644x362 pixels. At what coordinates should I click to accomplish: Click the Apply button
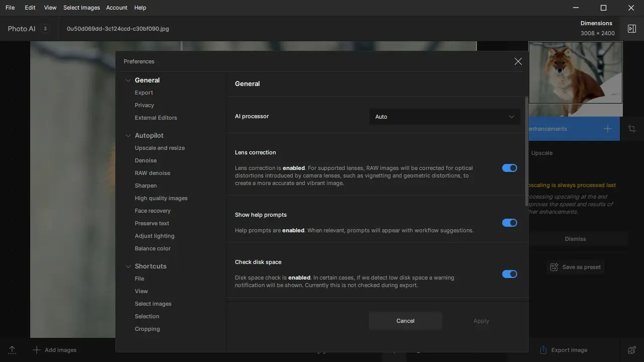coord(481,321)
